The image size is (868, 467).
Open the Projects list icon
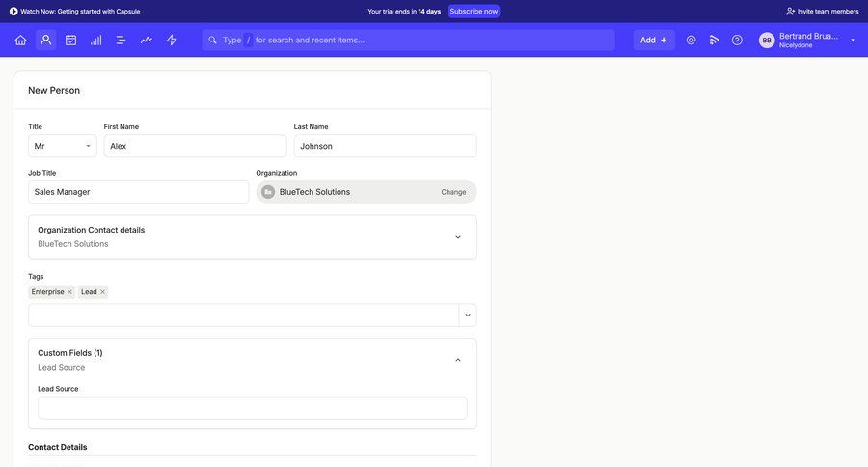(x=121, y=40)
